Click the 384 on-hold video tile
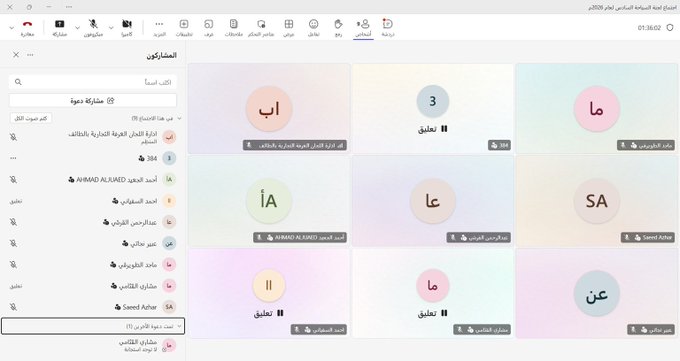This screenshot has width=680, height=361. coord(433,108)
